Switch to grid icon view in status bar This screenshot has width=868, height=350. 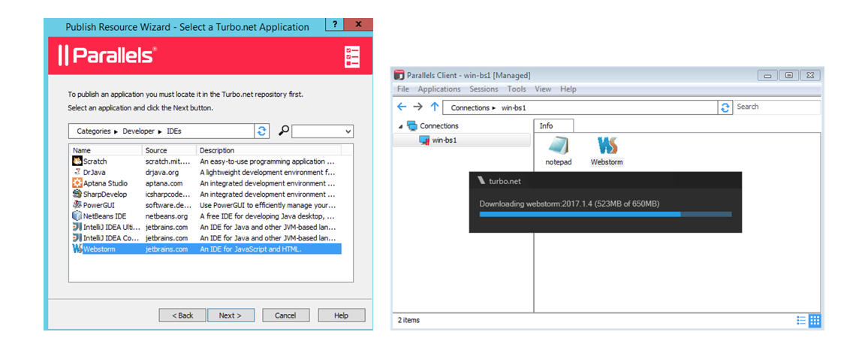(814, 320)
